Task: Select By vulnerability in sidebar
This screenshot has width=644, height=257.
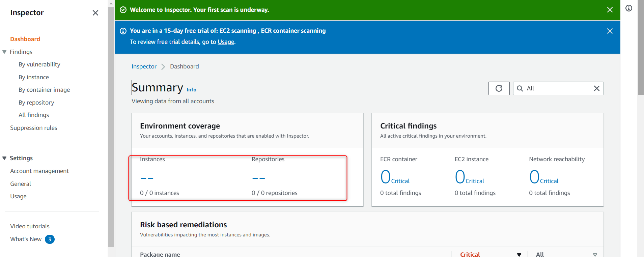Action: 39,64
